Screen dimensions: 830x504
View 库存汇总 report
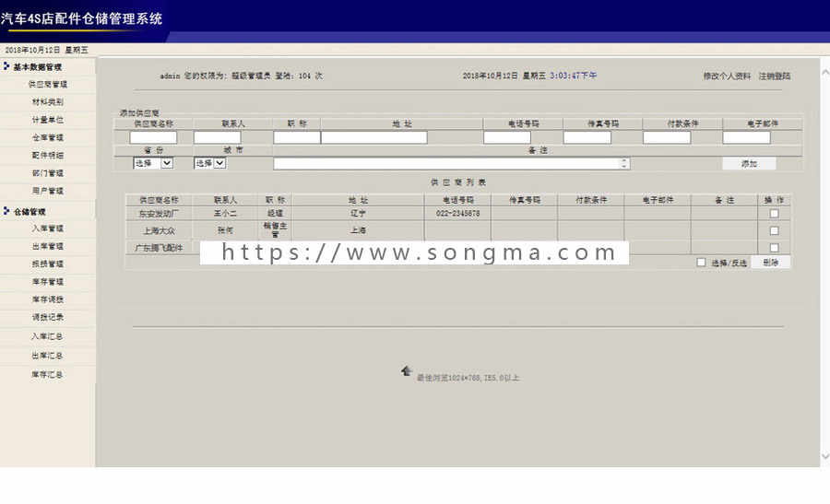click(x=47, y=374)
